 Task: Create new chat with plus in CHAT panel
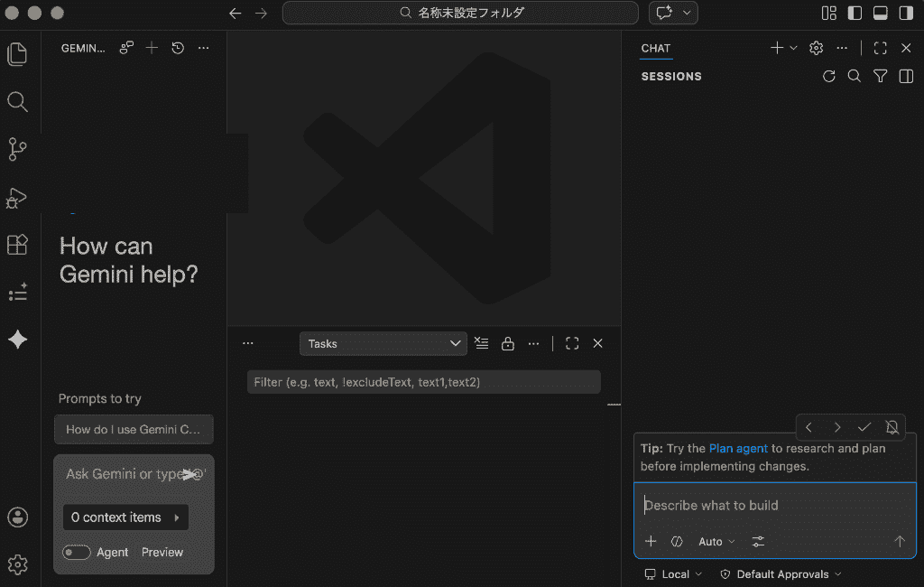tap(777, 48)
